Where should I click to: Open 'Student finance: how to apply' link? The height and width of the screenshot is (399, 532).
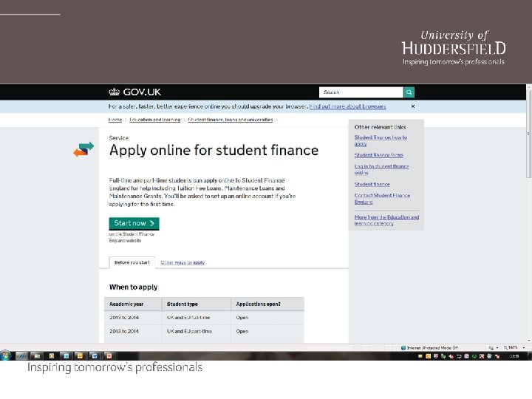[x=381, y=140]
